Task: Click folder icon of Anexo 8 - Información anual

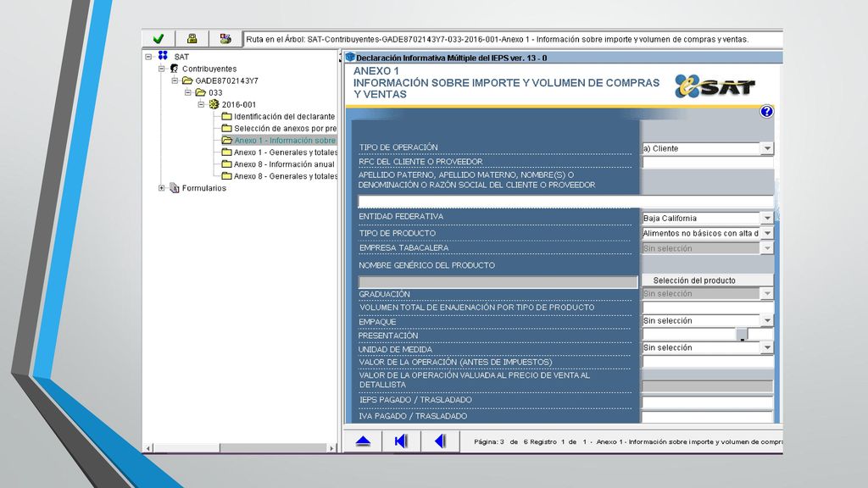Action: (x=226, y=164)
